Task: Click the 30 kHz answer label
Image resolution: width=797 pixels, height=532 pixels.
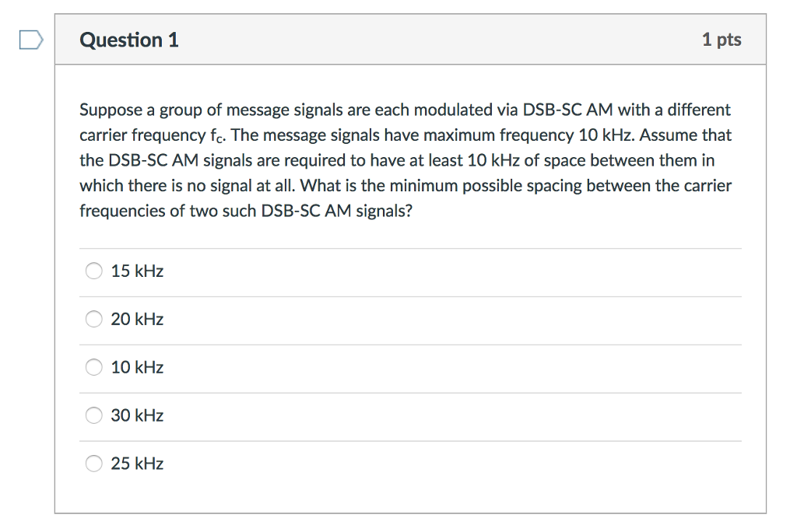Action: pyautogui.click(x=137, y=415)
